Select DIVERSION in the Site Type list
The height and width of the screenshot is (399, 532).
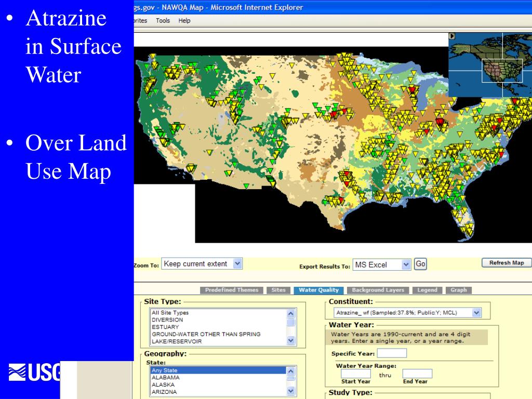(x=218, y=320)
